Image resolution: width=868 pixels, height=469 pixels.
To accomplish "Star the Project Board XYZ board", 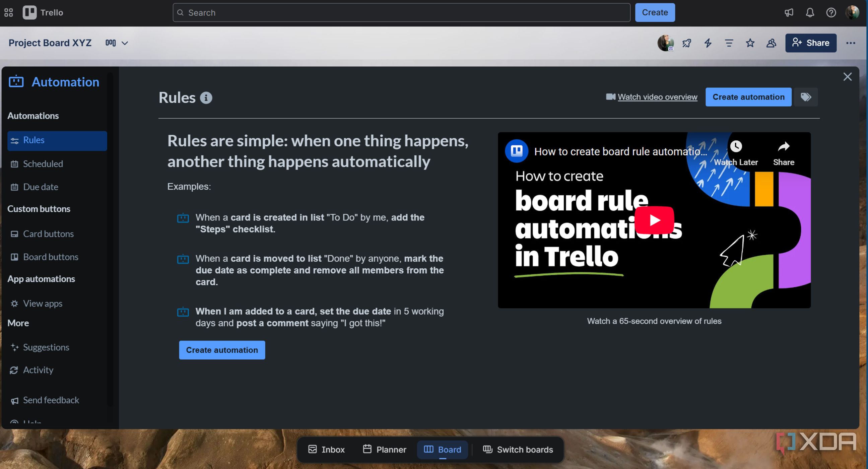I will 750,43.
